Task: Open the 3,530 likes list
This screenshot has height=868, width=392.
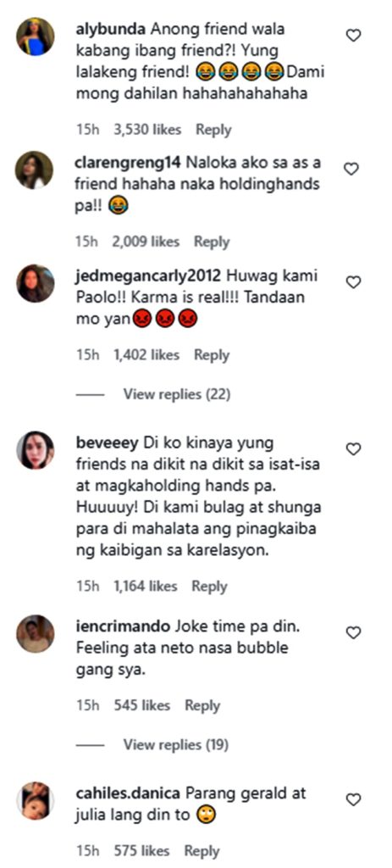Action: tap(147, 130)
